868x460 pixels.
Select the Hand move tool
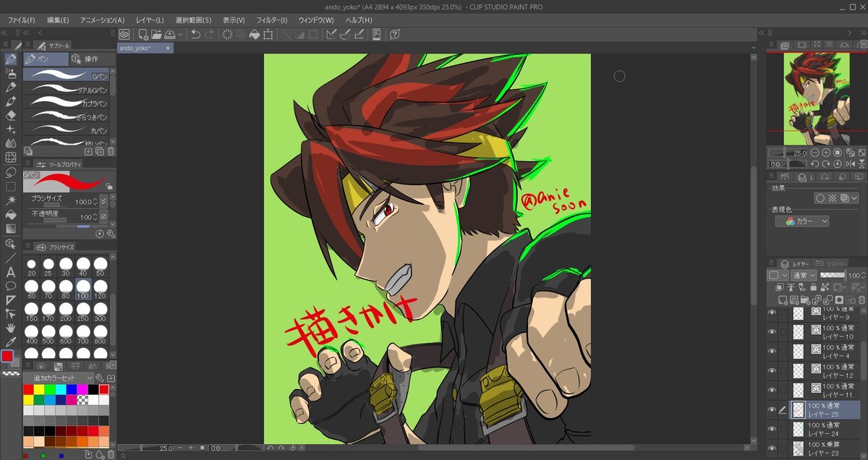tap(11, 328)
